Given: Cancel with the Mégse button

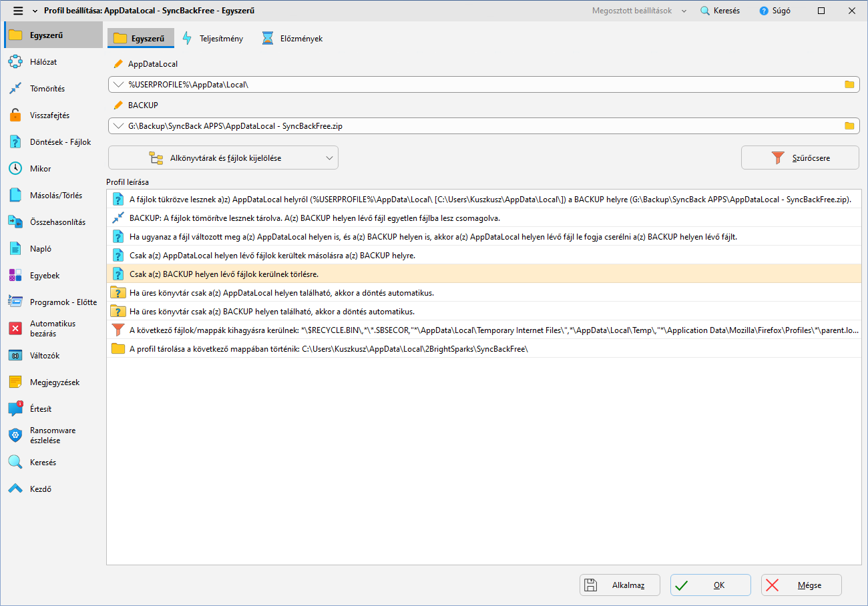Looking at the screenshot, I should 801,585.
